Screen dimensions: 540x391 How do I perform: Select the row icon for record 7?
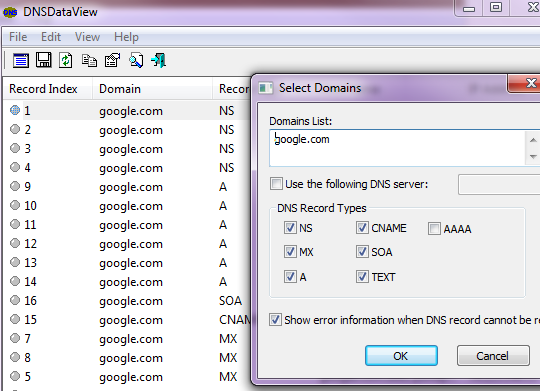tap(15, 338)
